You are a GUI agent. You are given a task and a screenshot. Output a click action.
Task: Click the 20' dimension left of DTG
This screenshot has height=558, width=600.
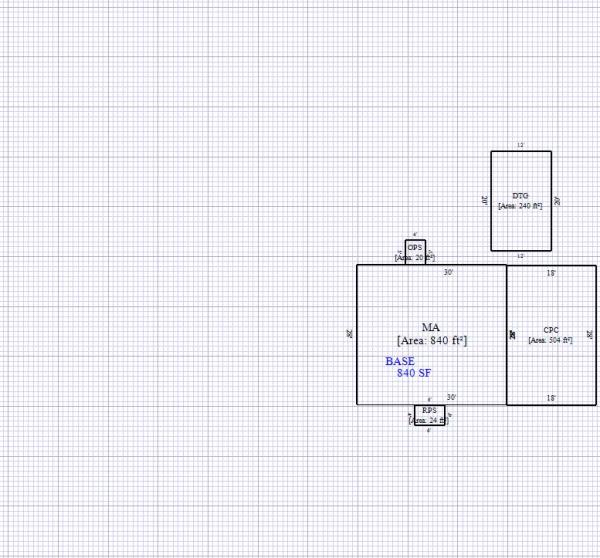coord(485,201)
